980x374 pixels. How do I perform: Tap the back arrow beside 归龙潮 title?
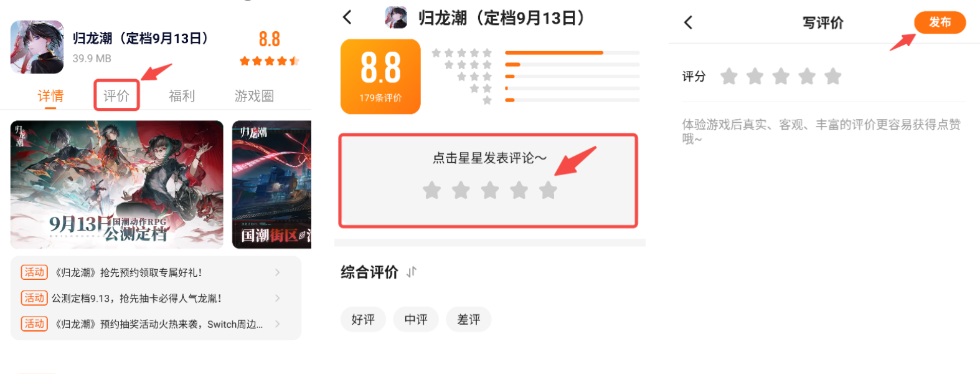(x=347, y=17)
